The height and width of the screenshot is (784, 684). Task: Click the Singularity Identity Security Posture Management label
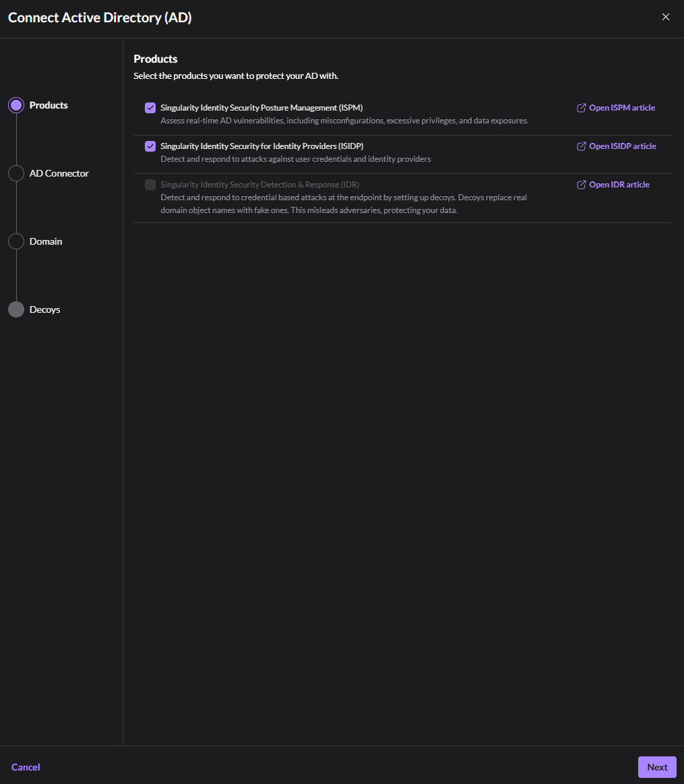261,108
